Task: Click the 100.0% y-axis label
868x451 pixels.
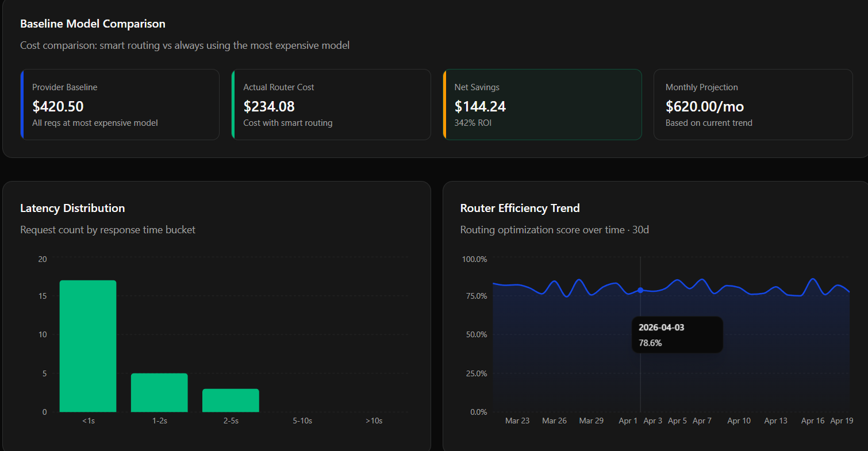Action: tap(474, 259)
